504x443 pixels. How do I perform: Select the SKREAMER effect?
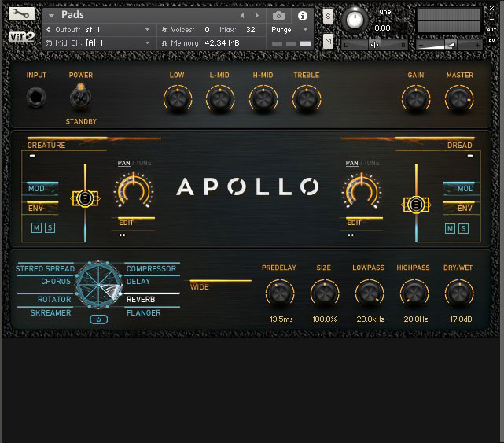[51, 312]
